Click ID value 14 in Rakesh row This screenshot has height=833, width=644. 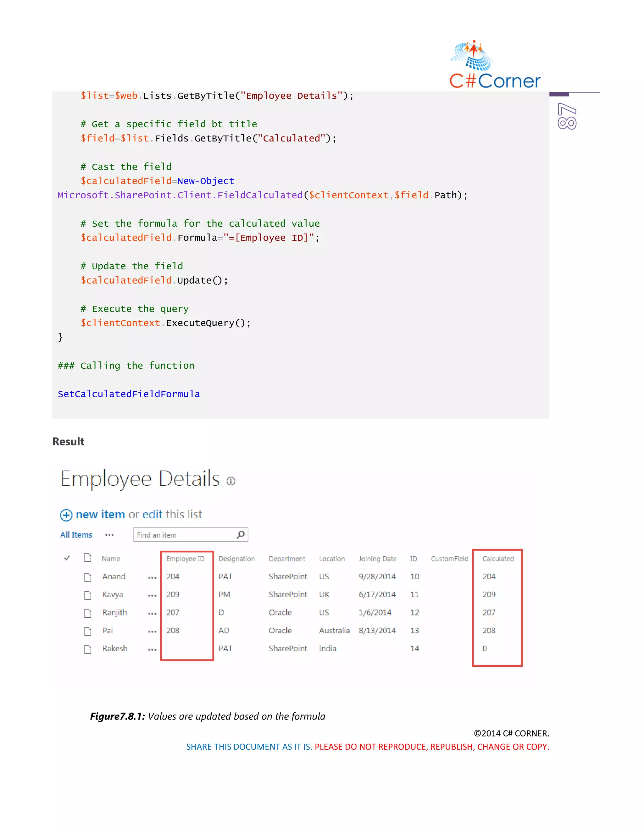pos(415,648)
